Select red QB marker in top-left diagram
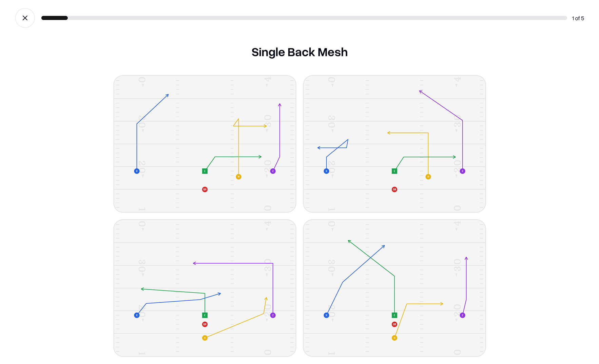The image size is (599, 364). point(205,189)
